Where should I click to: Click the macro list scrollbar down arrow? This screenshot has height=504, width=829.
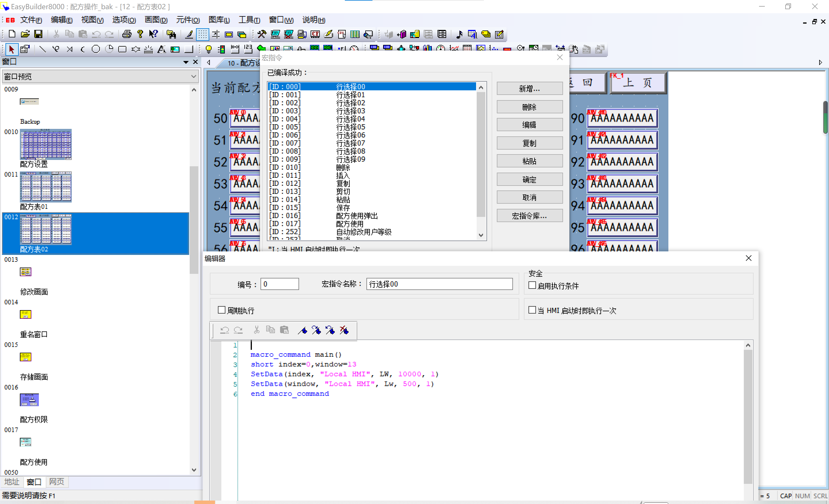pos(481,235)
